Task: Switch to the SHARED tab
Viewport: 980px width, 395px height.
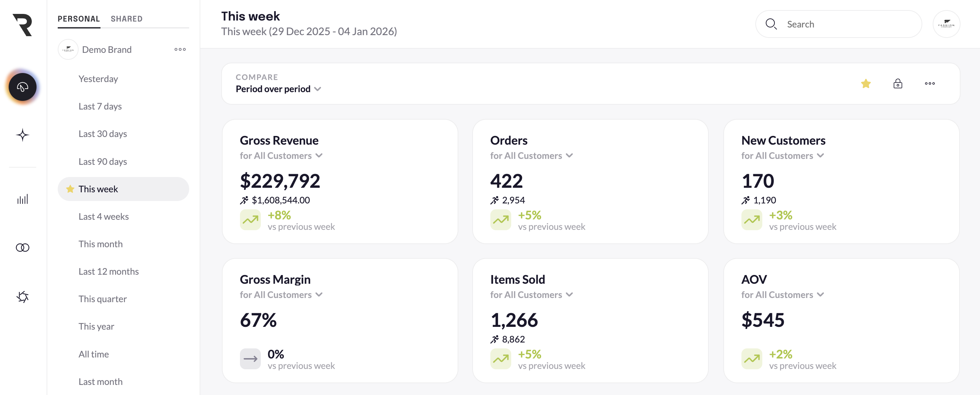Action: (x=127, y=18)
